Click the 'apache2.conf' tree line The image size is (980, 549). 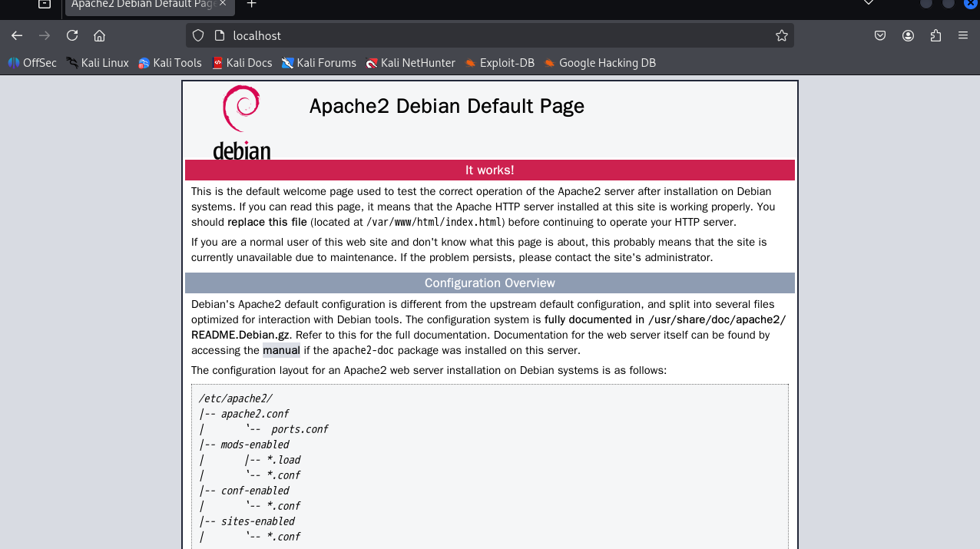click(x=255, y=414)
